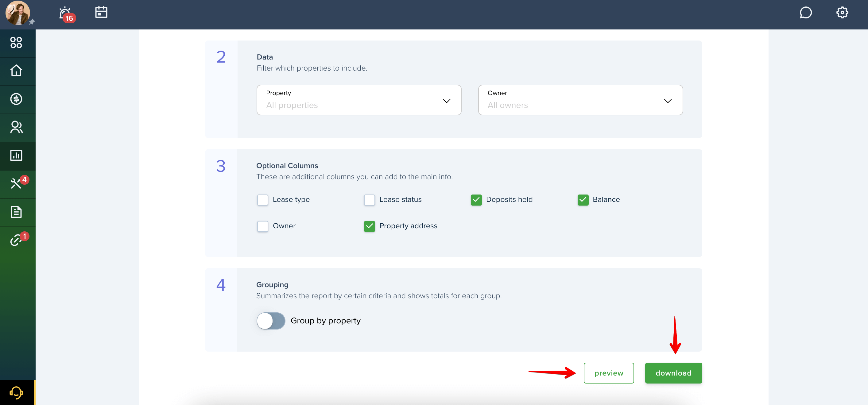
Task: Open the calendar icon in top bar
Action: (x=101, y=13)
